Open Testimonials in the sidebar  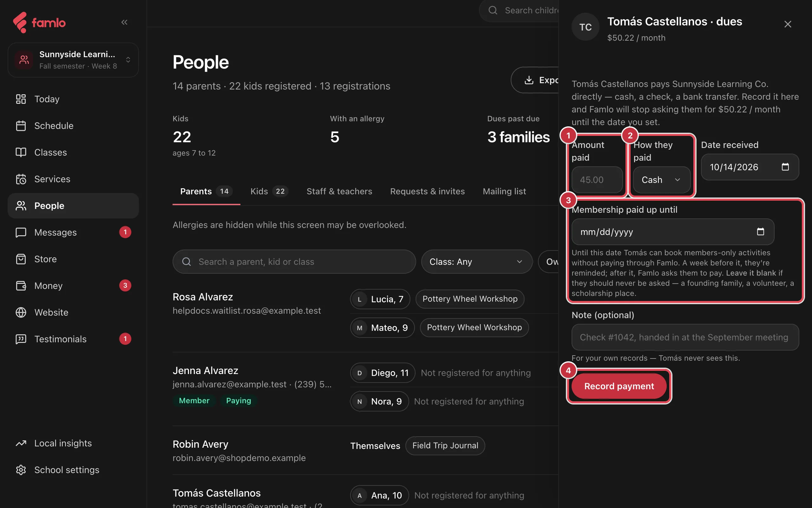pos(73,339)
